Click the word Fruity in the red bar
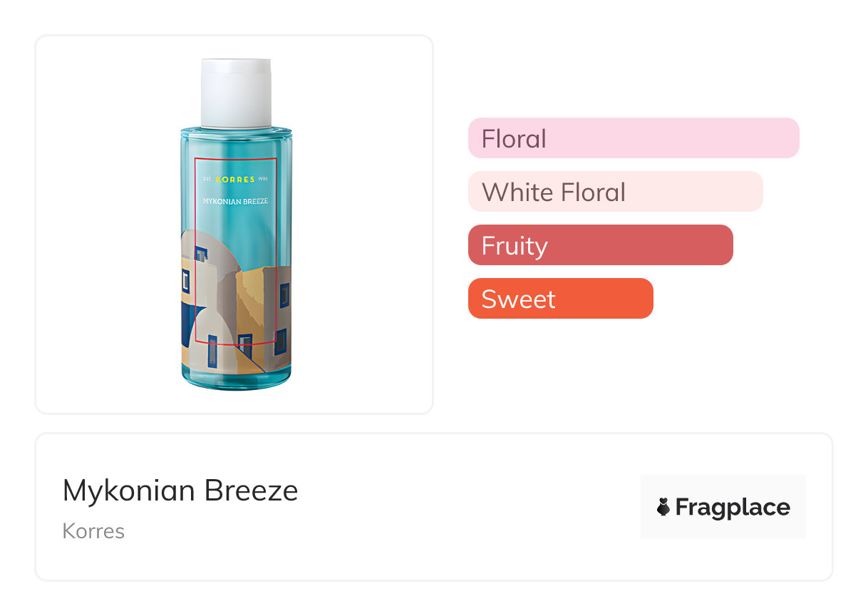Viewport: 868px width, 616px height. tap(515, 245)
